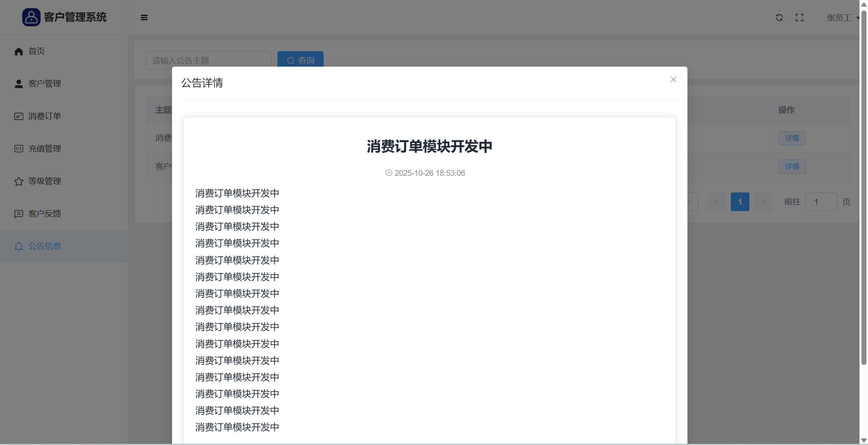
Task: Click the 前往 page number input box
Action: pyautogui.click(x=821, y=202)
